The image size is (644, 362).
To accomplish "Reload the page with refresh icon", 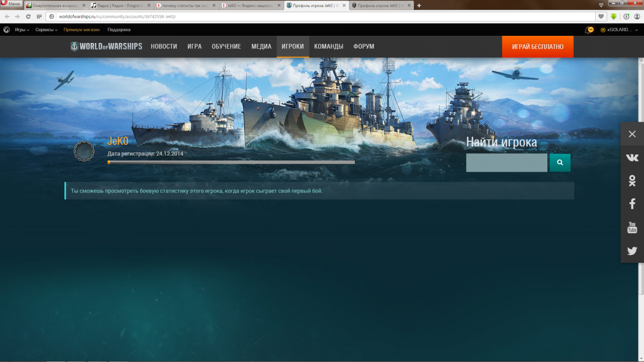I will tap(28, 17).
